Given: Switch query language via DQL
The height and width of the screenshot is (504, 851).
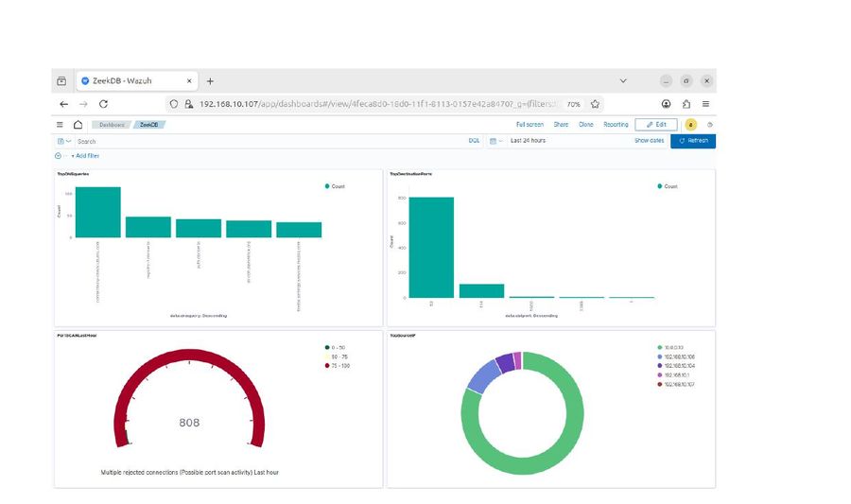Looking at the screenshot, I should 474,141.
